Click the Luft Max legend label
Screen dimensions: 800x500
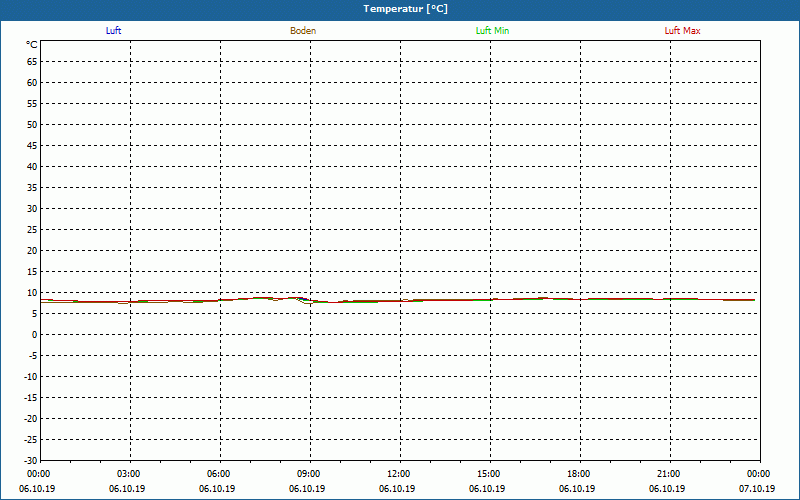tap(682, 31)
